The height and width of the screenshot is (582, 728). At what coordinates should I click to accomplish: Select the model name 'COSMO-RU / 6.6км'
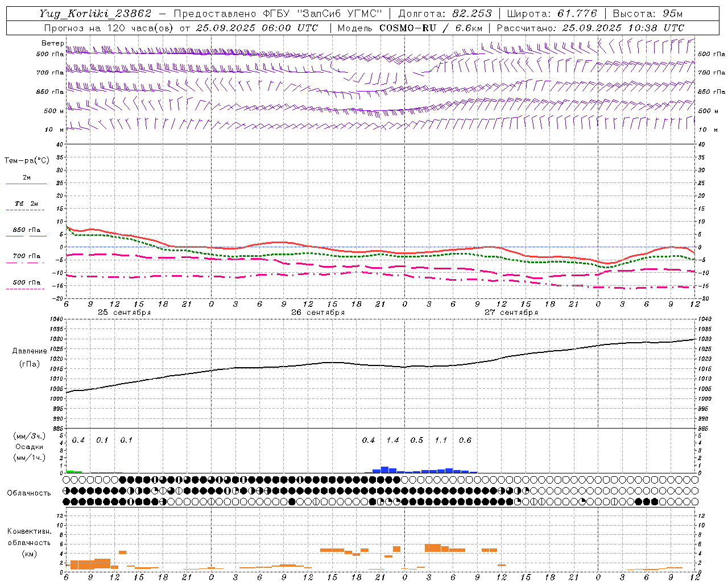coord(431,28)
